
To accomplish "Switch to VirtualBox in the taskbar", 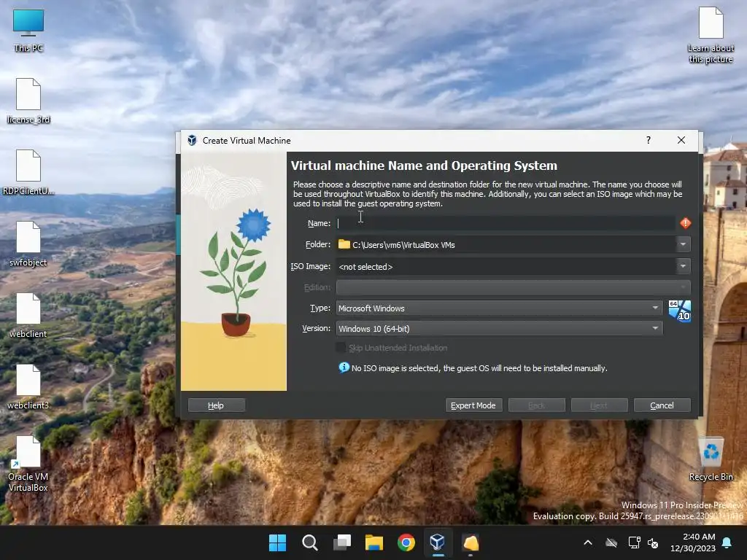I will coord(438,542).
